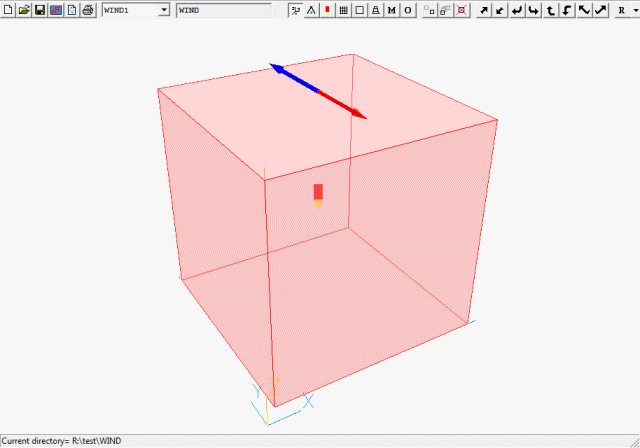Toggle the O button in toolbar
640x448 pixels.
click(407, 10)
